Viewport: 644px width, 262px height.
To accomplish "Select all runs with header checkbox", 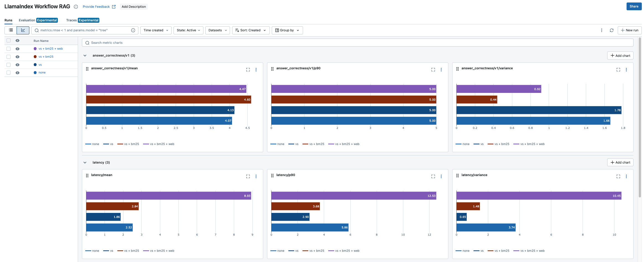I will click(x=9, y=40).
